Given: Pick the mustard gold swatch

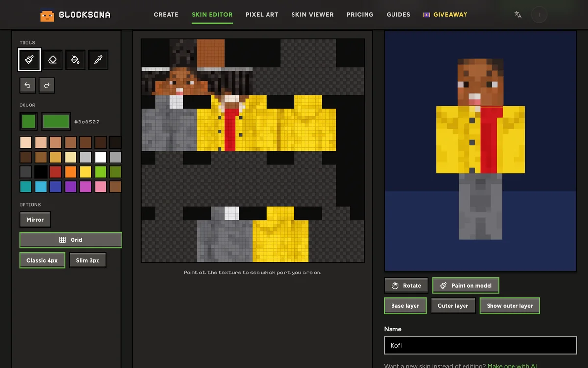Looking at the screenshot, I should tap(56, 157).
